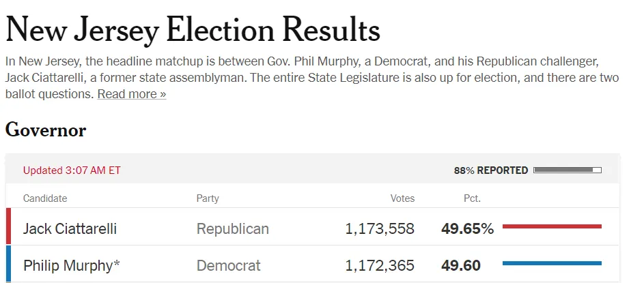Click the red vote share bar
This screenshot has width=644, height=283.
(x=552, y=226)
